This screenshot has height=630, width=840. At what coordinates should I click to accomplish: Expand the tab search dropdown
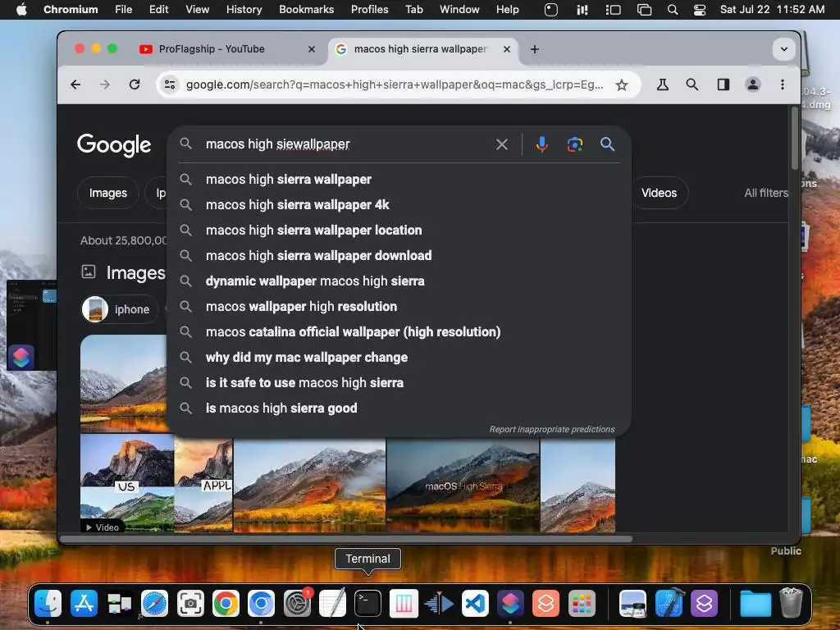(783, 49)
